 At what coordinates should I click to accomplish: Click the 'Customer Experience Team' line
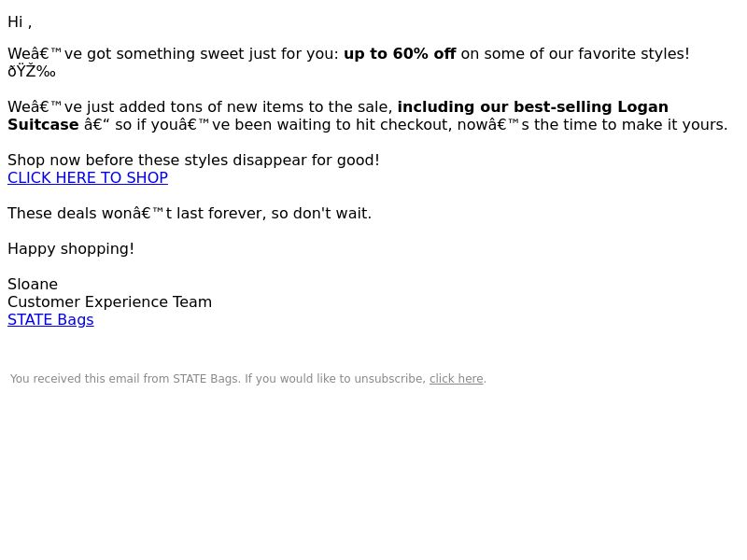pos(109,301)
